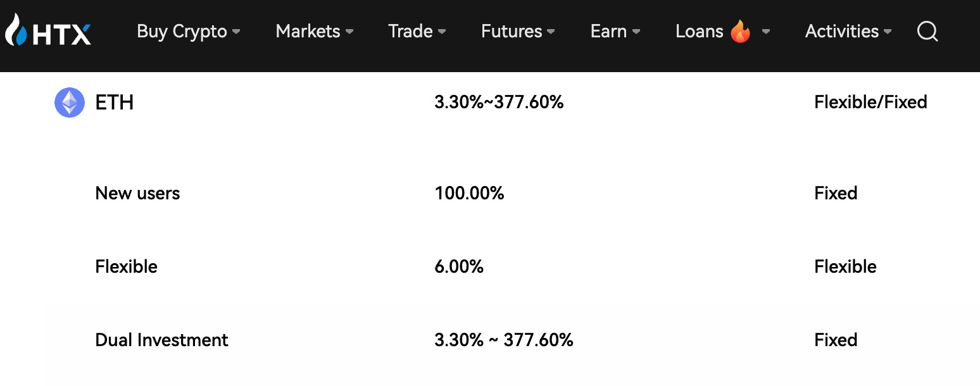This screenshot has width=980, height=386.
Task: Expand the Markets dropdown chevron
Action: pyautogui.click(x=349, y=32)
